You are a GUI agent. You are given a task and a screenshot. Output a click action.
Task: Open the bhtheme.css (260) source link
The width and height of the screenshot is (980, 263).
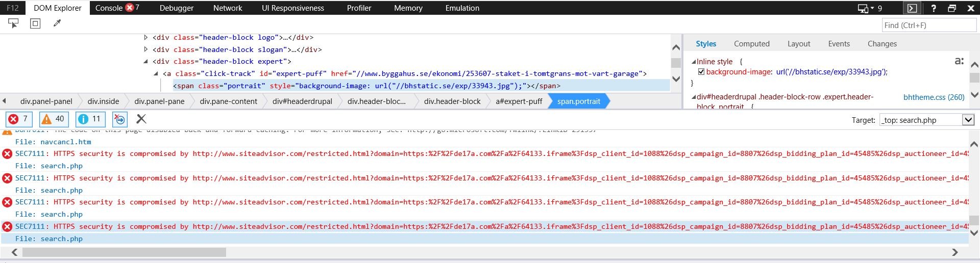934,97
